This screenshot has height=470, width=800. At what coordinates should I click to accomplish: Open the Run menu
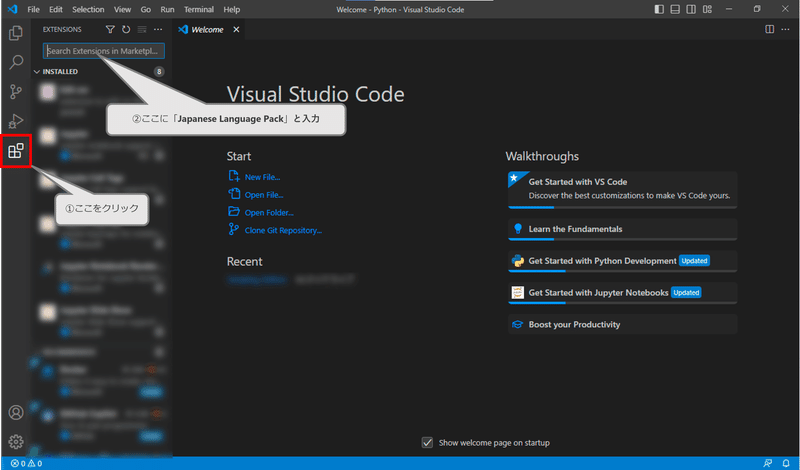point(167,9)
